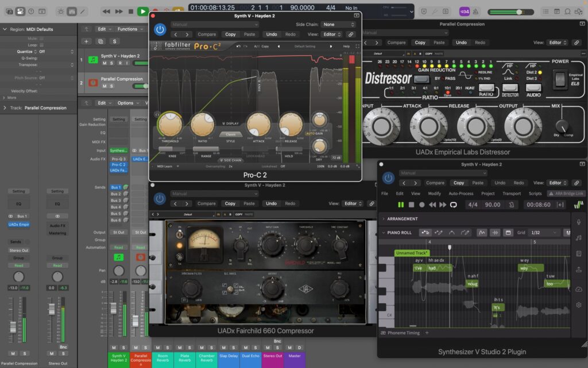This screenshot has width=588, height=368.
Task: Flip the Distressor POWER switch
Action: 560,79
